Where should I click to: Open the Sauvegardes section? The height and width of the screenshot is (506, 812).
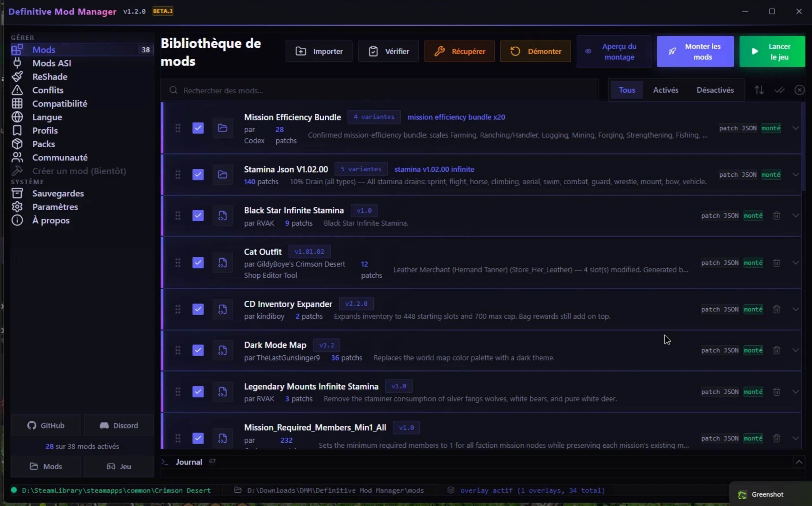coord(57,194)
